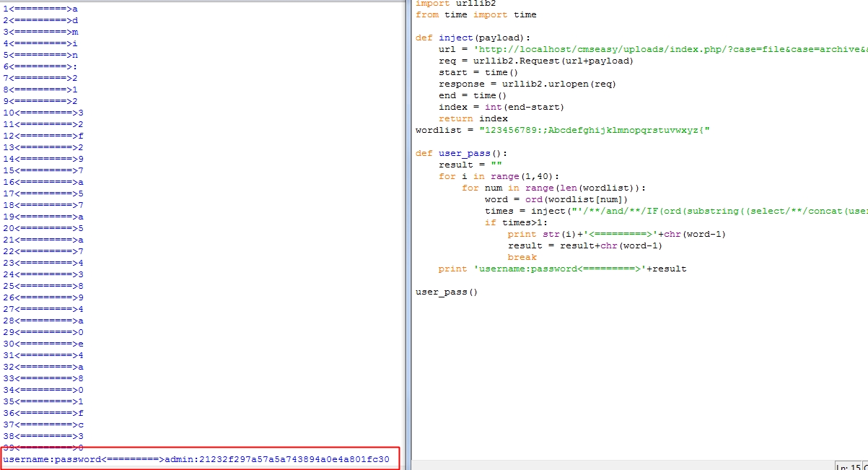Image resolution: width=868 pixels, height=470 pixels.
Task: Click output row '27<=========>4'
Action: [43, 309]
